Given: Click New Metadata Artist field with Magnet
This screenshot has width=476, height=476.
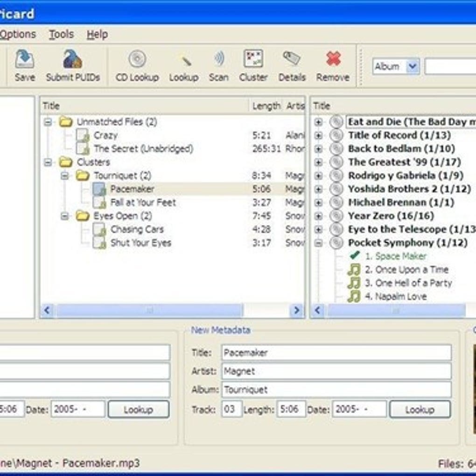Looking at the screenshot, I should tap(336, 371).
